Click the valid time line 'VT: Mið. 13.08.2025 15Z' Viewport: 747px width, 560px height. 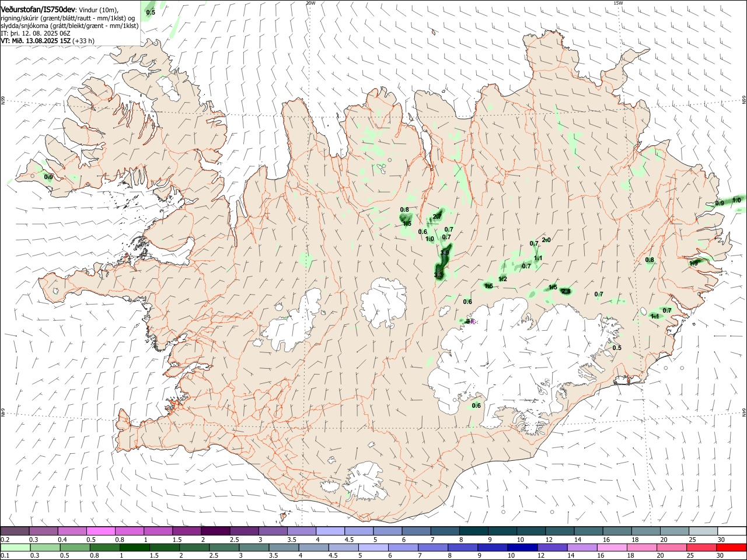(x=36, y=41)
